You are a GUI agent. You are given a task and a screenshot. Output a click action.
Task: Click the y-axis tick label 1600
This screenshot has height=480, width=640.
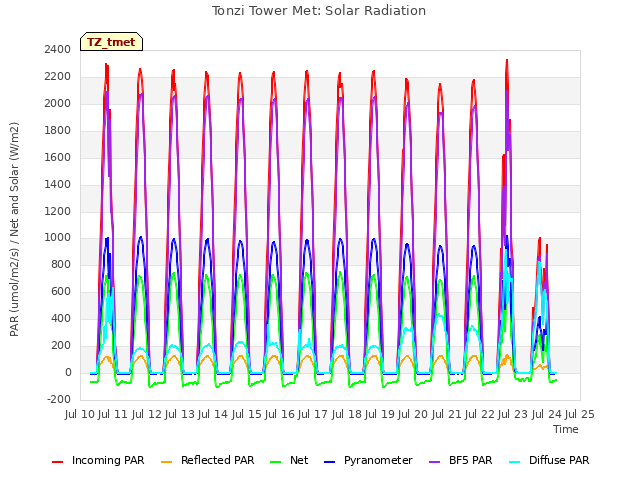[x=58, y=157]
